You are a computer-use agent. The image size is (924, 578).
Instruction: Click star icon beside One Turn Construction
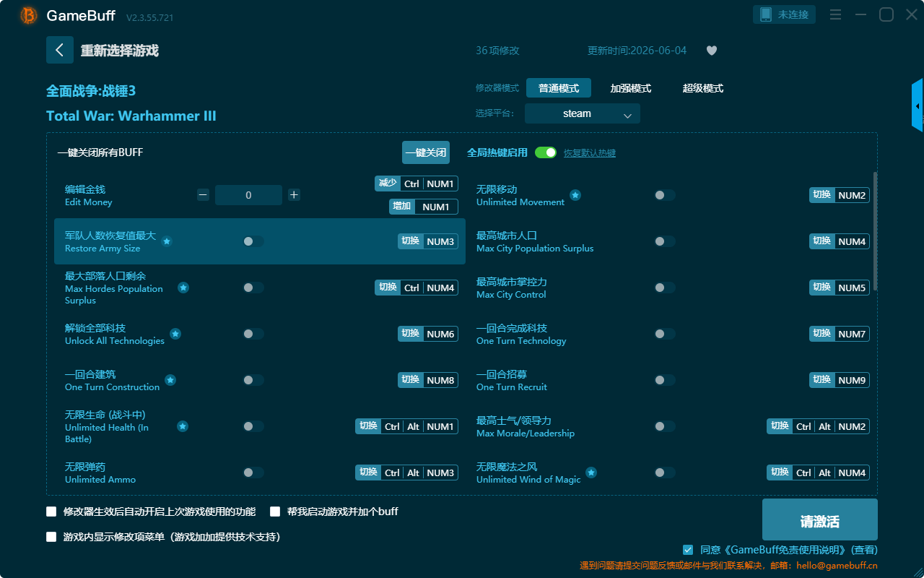(170, 380)
